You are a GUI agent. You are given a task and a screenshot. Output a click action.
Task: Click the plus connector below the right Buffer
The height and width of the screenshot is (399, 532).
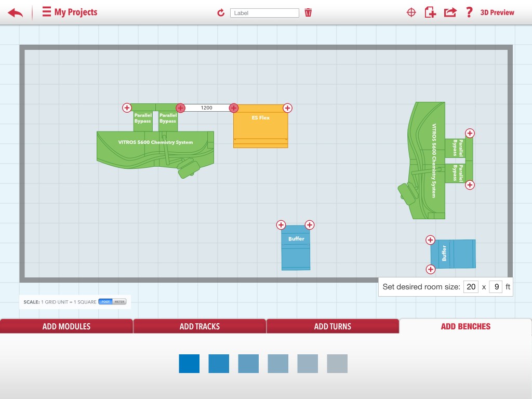430,269
